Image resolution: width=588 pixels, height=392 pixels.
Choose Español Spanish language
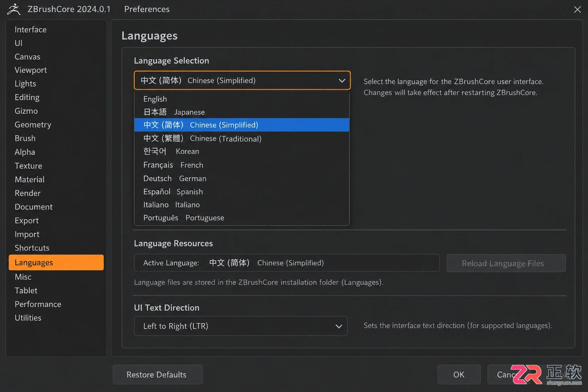point(242,192)
